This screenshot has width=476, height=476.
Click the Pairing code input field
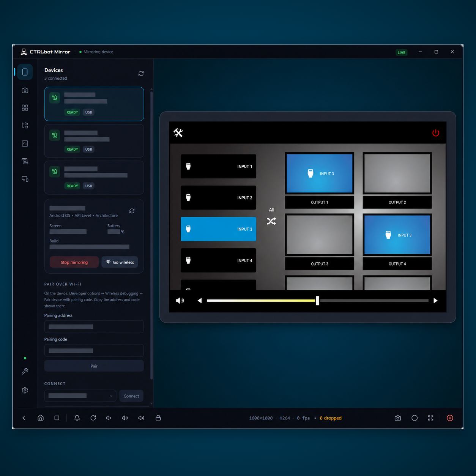click(94, 351)
